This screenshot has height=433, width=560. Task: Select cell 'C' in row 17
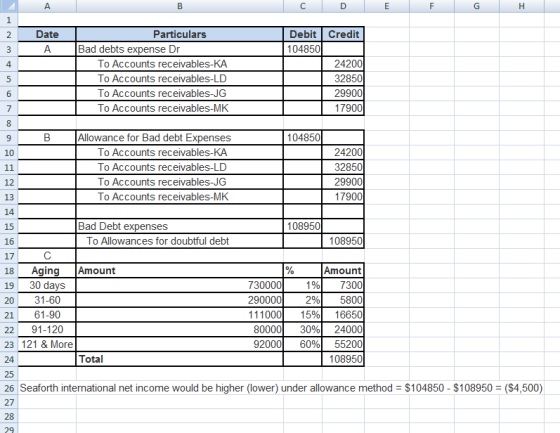click(x=47, y=256)
